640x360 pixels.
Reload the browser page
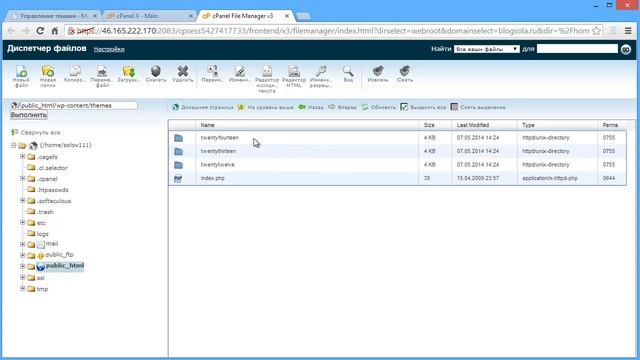pos(40,31)
